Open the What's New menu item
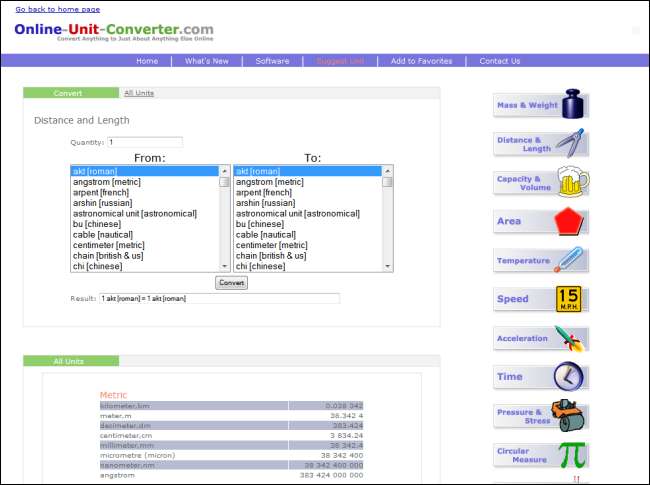The width and height of the screenshot is (650, 485). coord(206,61)
